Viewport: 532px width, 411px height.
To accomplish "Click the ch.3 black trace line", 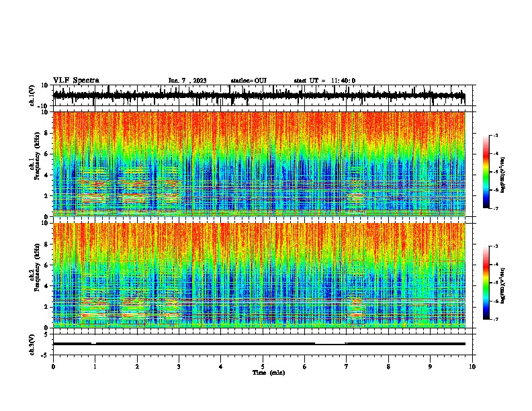I will coord(259,344).
